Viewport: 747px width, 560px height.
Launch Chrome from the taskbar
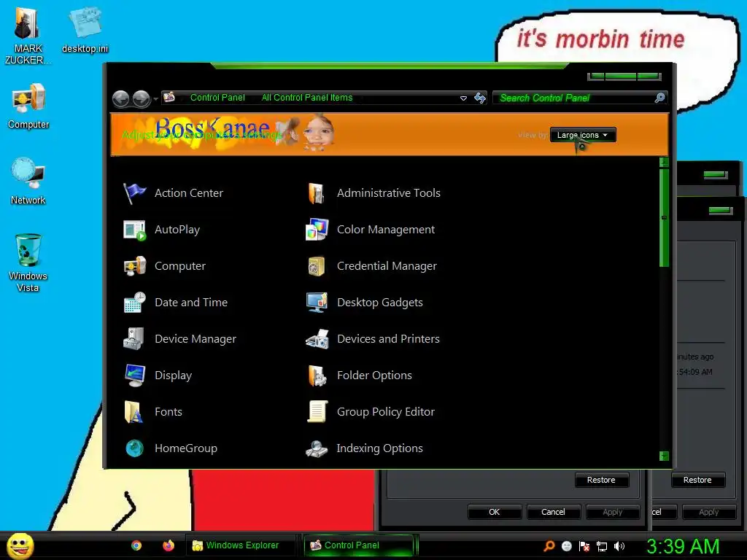coord(136,545)
